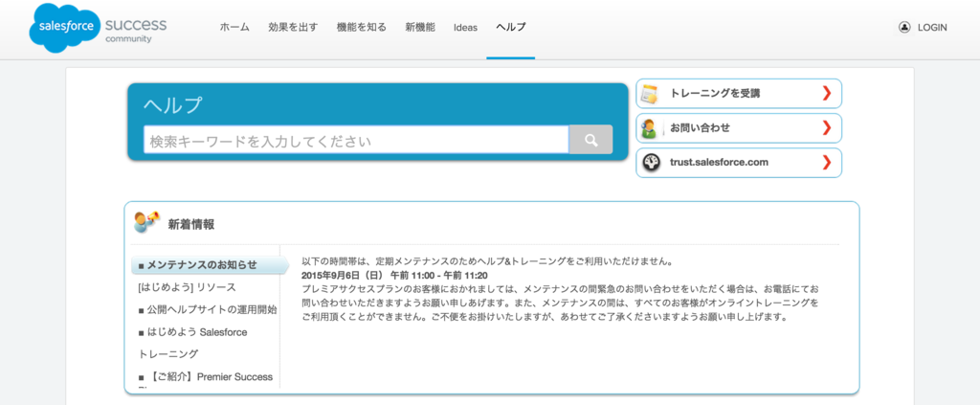Viewport: 980px width, 405px height.
Task: Select メンテナンスのお知らせ news item
Action: pos(210,265)
